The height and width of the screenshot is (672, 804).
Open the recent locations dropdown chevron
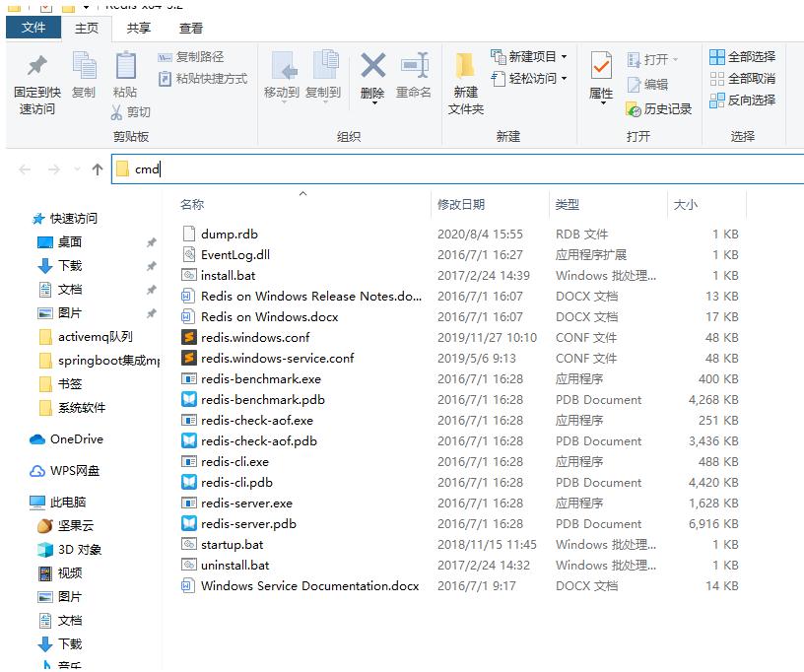coord(77,168)
